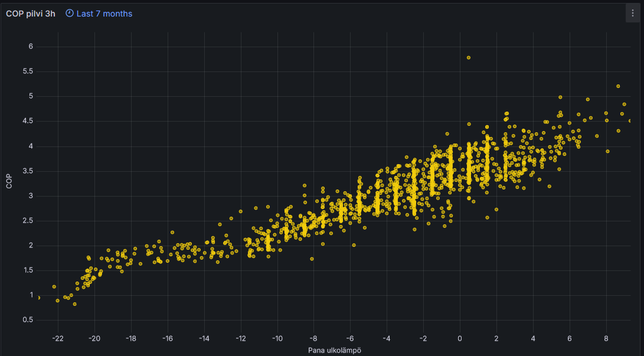Click the highest data point right of 8
Viewport: 644px width, 356px height.
point(618,86)
